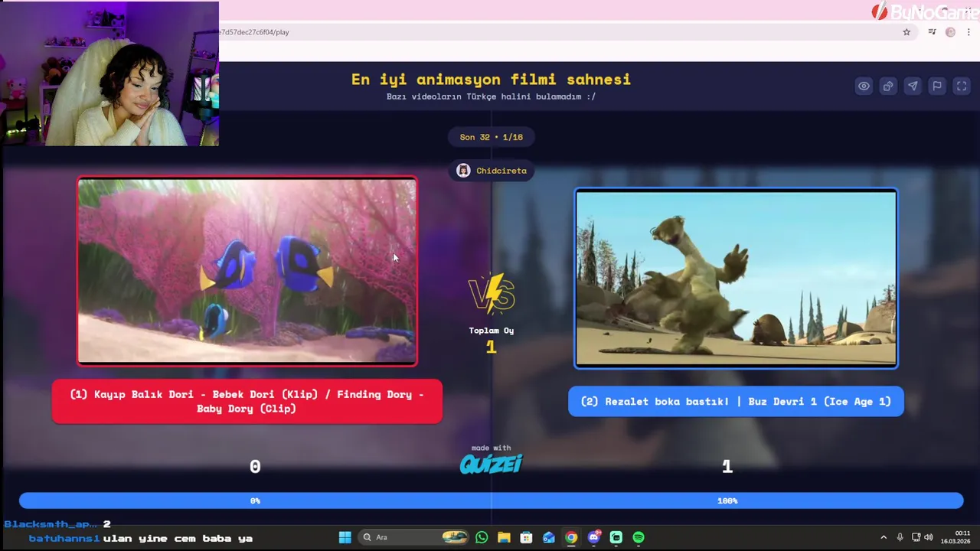This screenshot has height=551, width=980.
Task: Click the streamer webcam overlay
Action: tap(109, 73)
